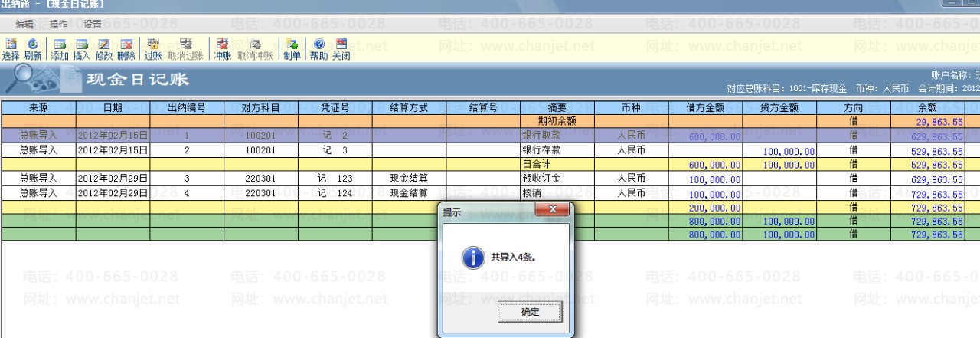Click the 选择 (Select) toolbar icon
The width and height of the screenshot is (980, 338).
(11, 49)
